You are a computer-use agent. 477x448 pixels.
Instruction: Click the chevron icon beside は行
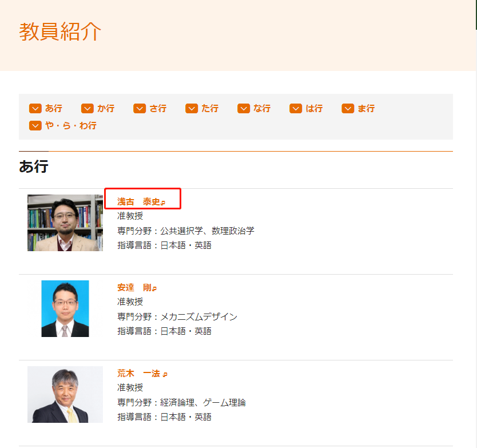tap(296, 108)
